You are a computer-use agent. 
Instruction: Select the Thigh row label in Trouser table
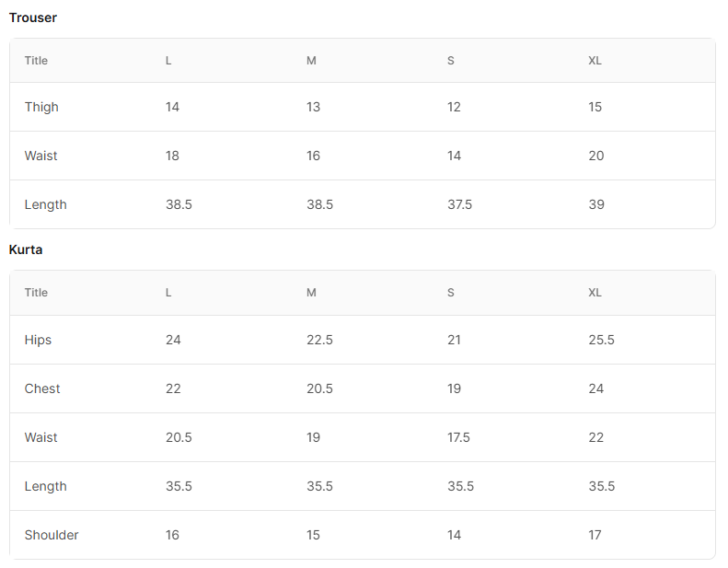point(41,108)
